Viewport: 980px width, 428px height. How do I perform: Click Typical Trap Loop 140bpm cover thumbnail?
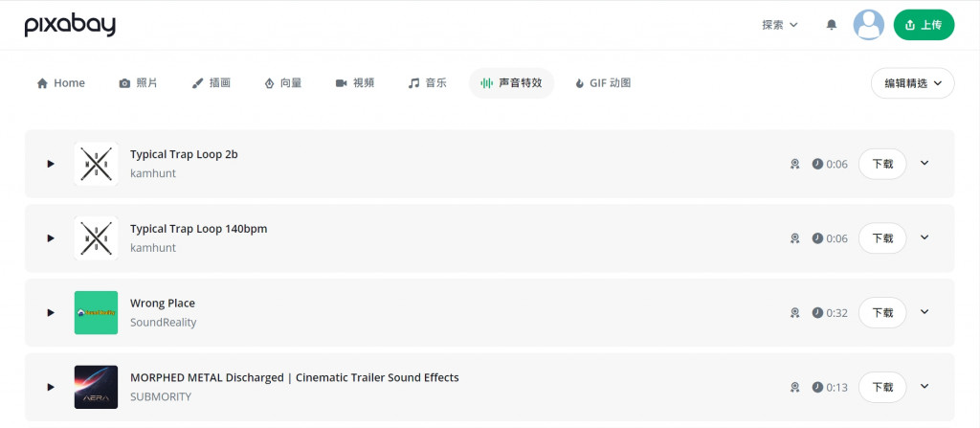(x=96, y=238)
